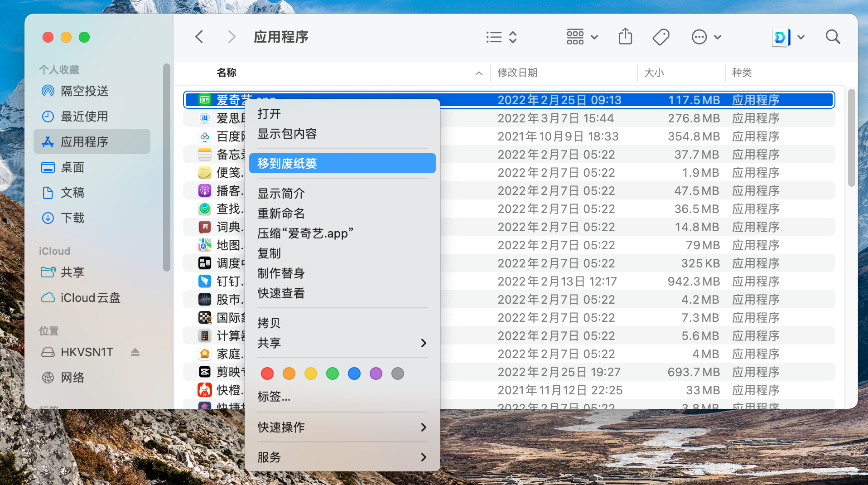Apply the purple tag color

tap(376, 373)
